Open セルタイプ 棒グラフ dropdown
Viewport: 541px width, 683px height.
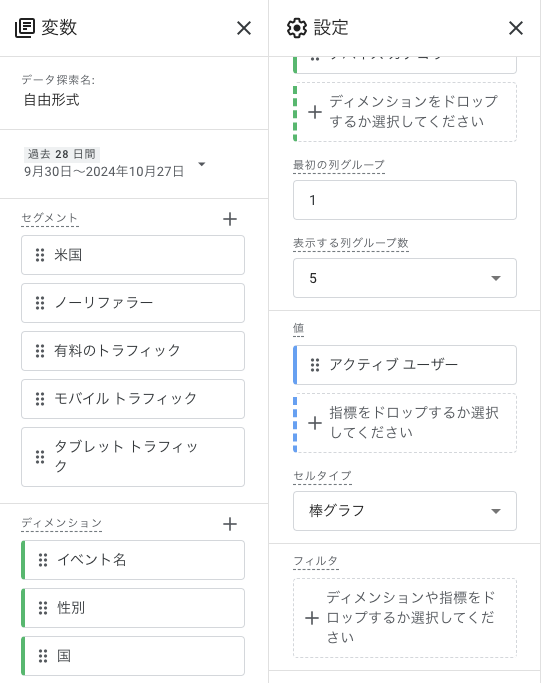tap(405, 511)
